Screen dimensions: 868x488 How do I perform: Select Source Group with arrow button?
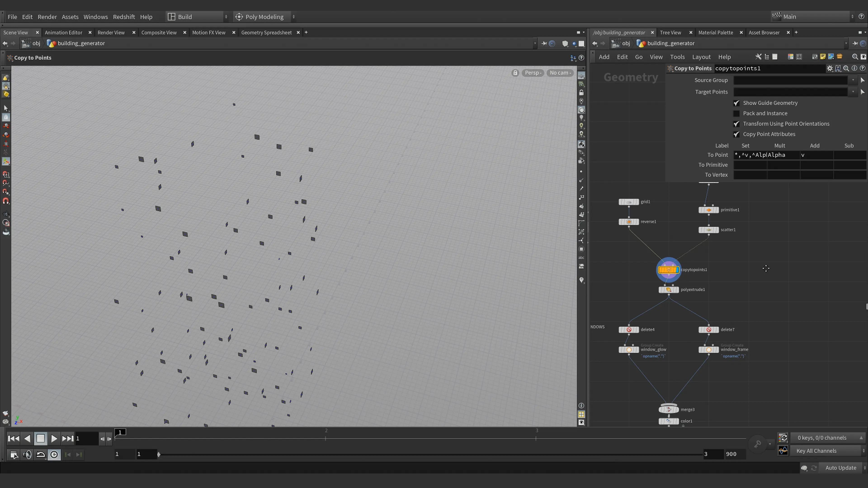tap(863, 80)
